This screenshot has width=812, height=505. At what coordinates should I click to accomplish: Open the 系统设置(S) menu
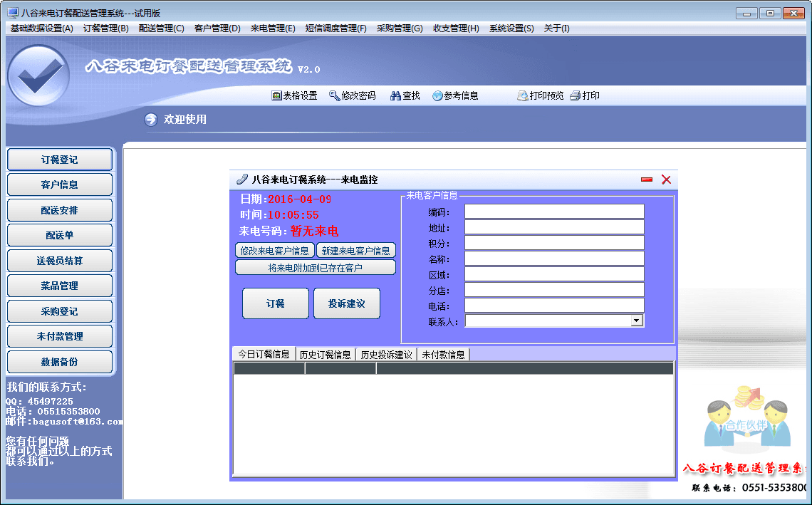pyautogui.click(x=511, y=28)
